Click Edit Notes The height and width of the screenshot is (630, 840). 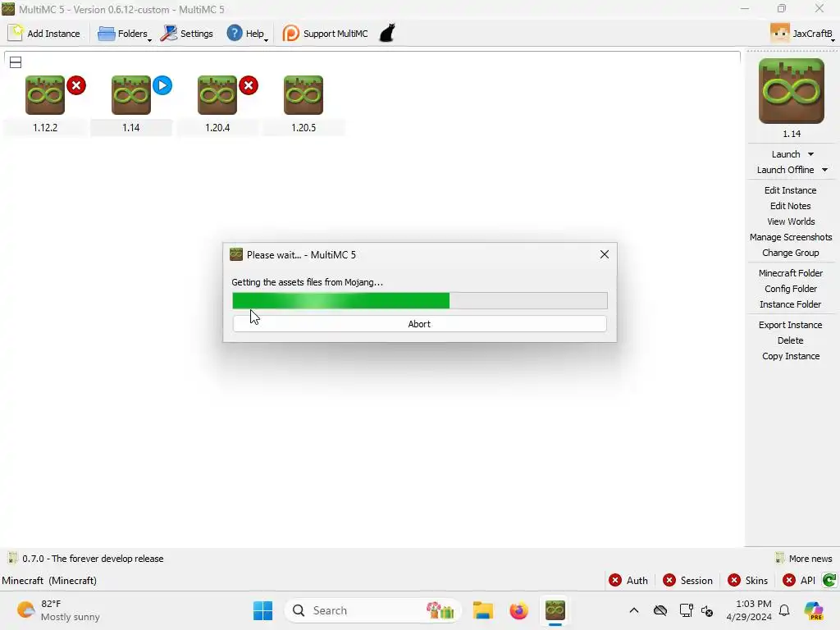(x=790, y=206)
